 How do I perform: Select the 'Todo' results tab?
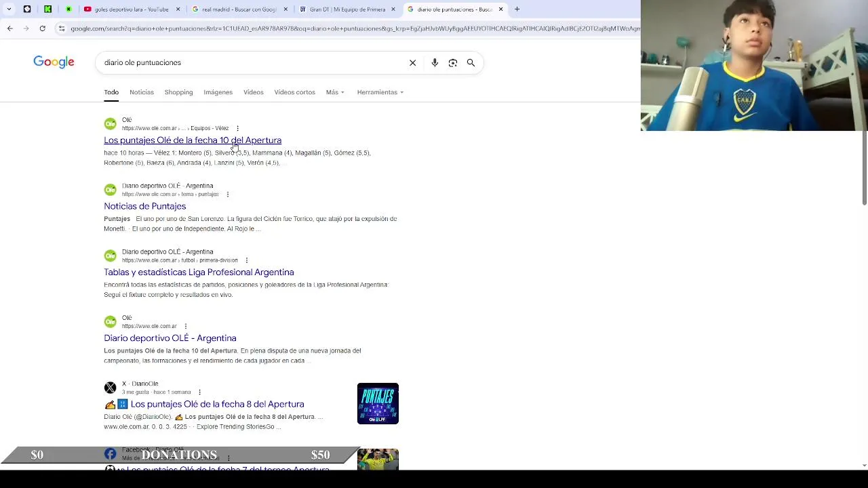tap(111, 92)
